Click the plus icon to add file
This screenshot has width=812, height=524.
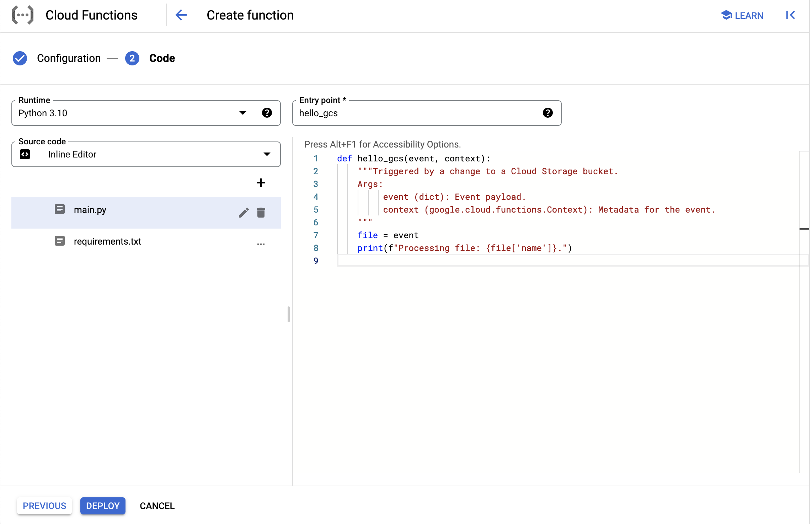tap(261, 183)
